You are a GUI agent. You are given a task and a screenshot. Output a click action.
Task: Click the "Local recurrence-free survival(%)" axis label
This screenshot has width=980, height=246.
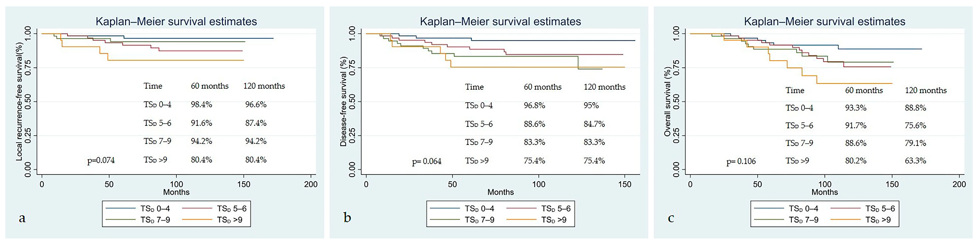[19, 101]
